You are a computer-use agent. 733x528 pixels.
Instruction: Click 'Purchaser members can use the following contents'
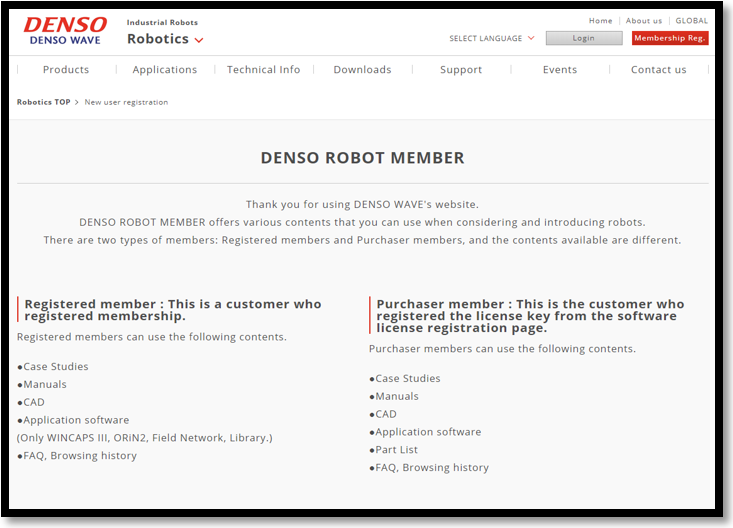[503, 348]
